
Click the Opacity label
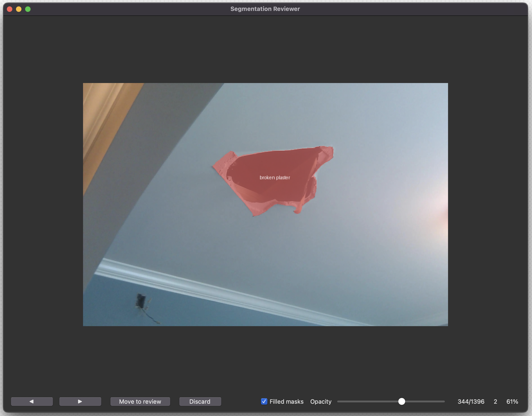[321, 401]
